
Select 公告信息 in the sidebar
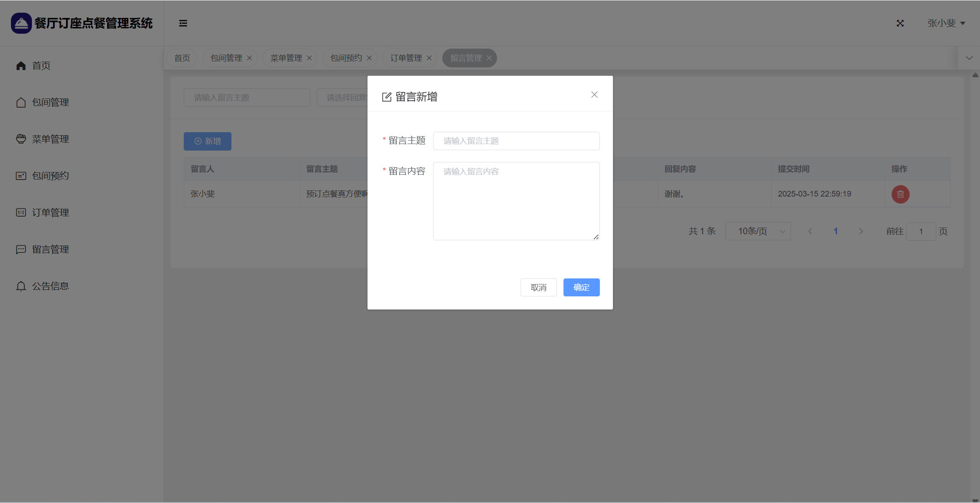pos(50,286)
